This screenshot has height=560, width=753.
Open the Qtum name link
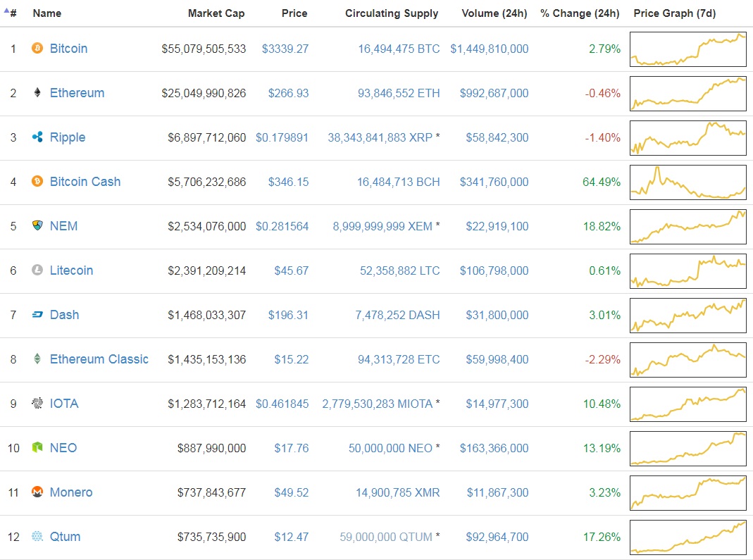[65, 537]
